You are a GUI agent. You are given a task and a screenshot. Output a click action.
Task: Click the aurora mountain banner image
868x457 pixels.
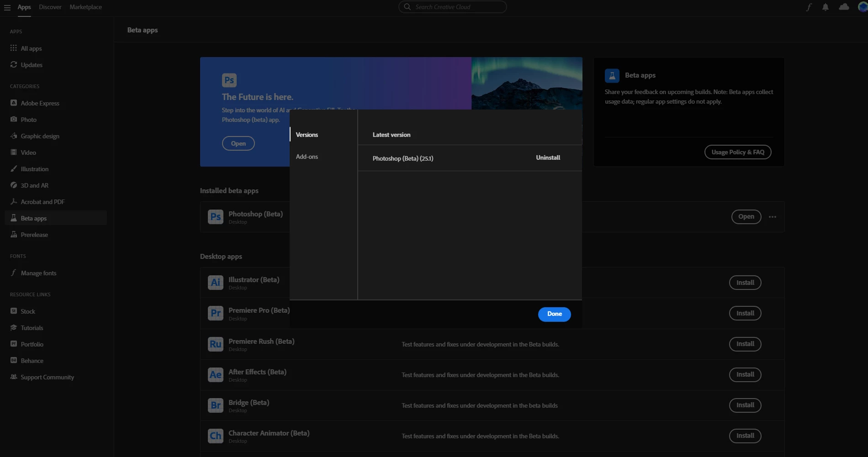527,83
